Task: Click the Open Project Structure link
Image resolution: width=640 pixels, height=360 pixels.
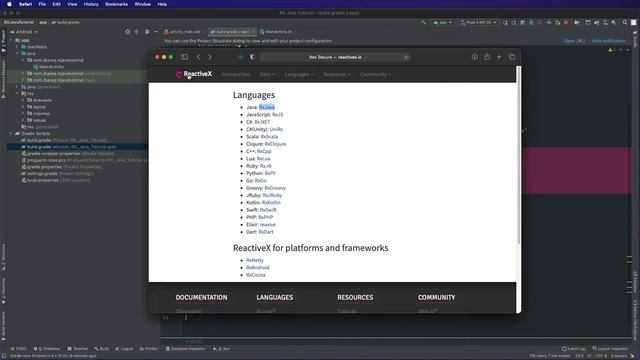Action: click(574, 41)
